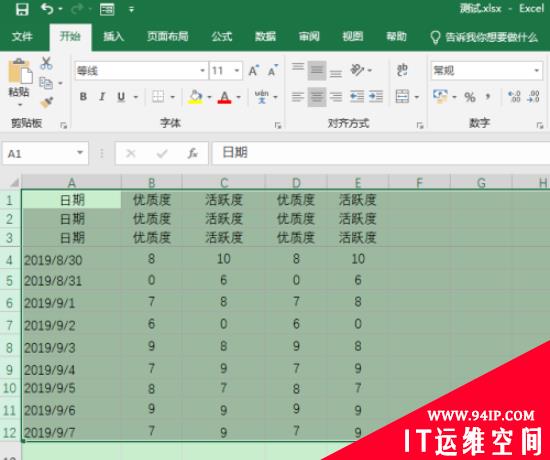Expand the font size dropdown showing 11

(237, 71)
